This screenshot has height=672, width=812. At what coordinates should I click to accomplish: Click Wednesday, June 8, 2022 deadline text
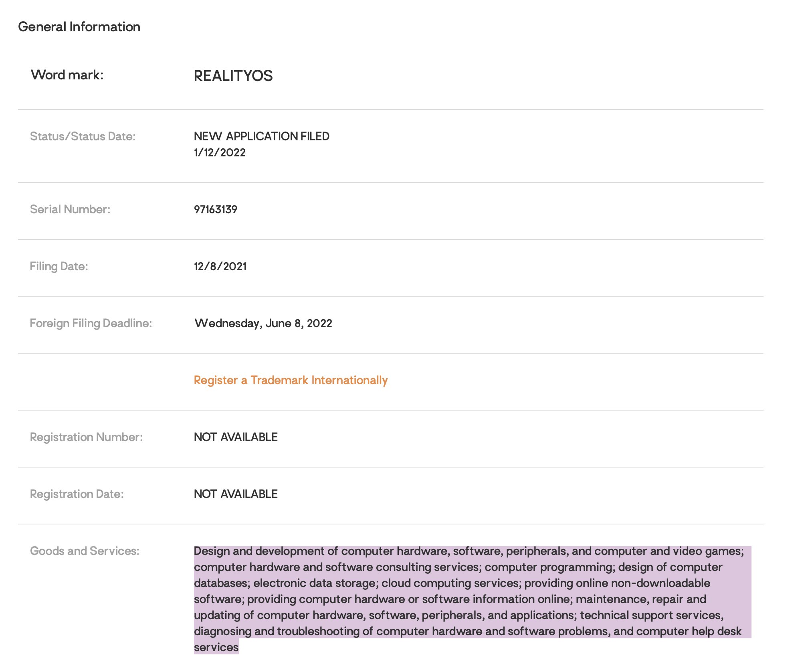tap(263, 323)
